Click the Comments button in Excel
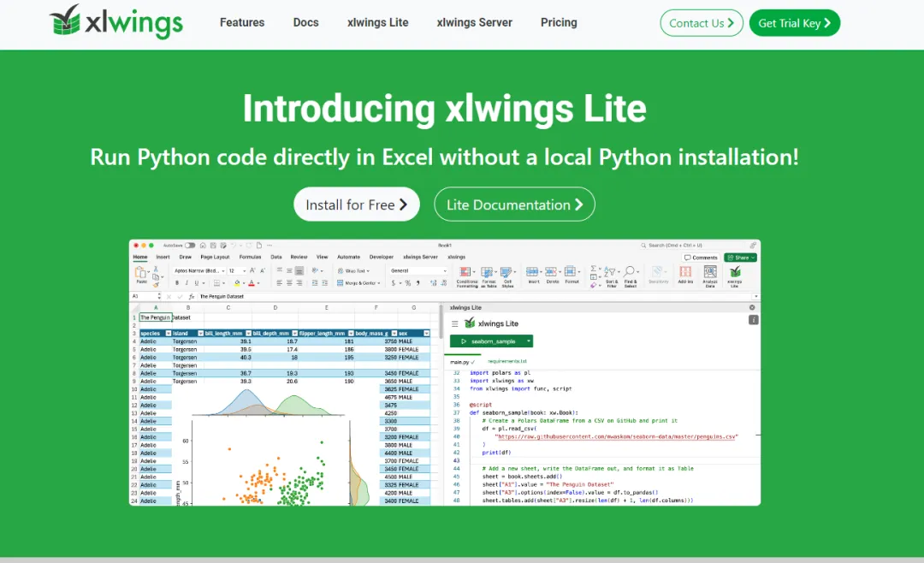 pyautogui.click(x=702, y=258)
